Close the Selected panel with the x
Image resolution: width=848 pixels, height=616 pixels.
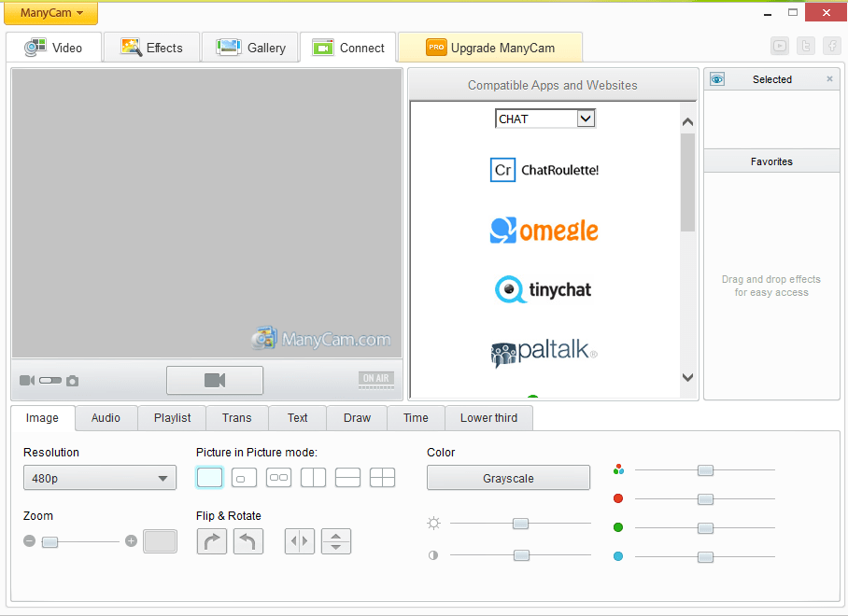pyautogui.click(x=829, y=79)
